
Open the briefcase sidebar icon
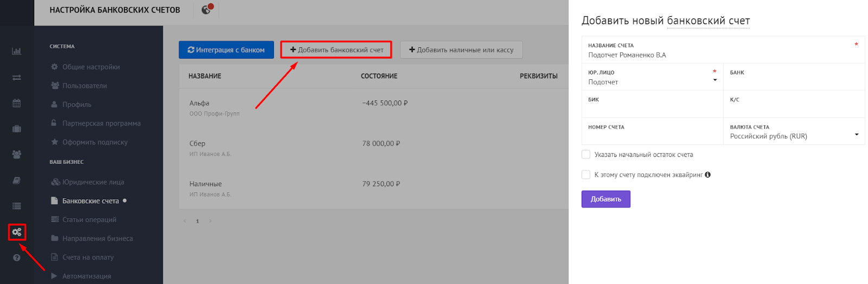click(17, 129)
